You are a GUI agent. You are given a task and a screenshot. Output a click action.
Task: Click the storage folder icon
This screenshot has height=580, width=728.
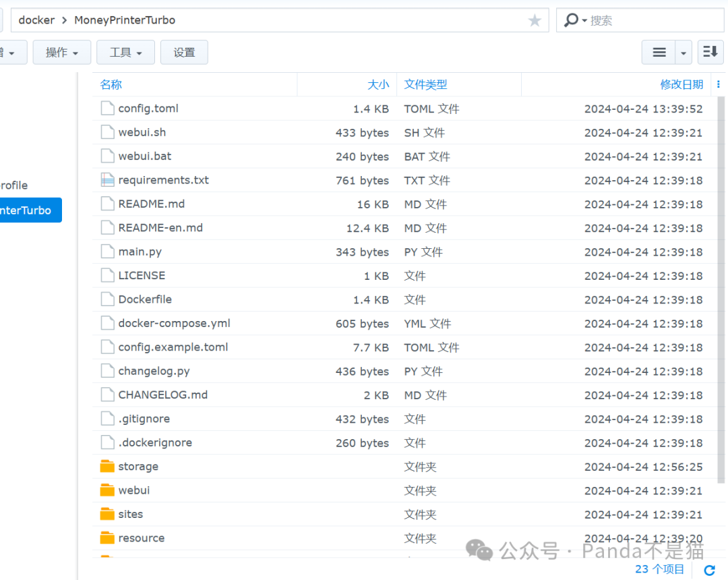coord(107,466)
